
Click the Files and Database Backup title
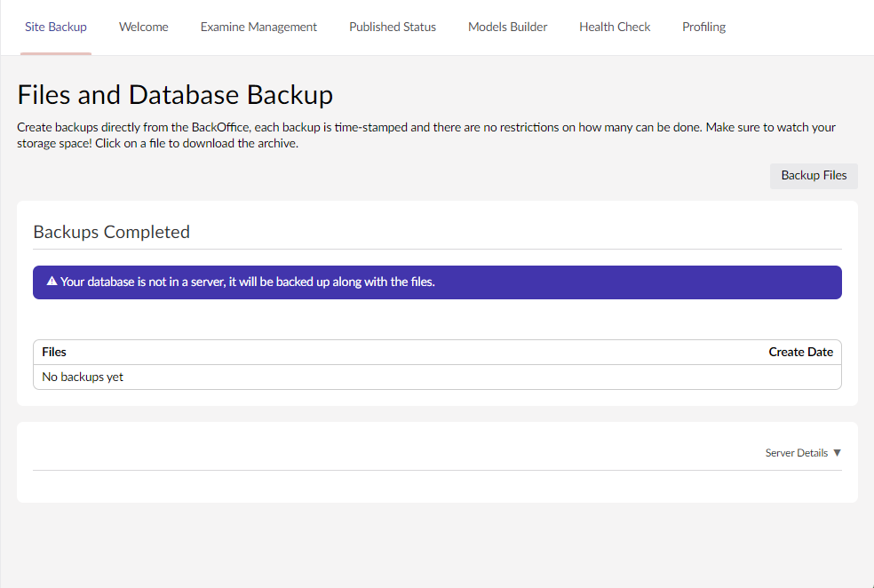point(175,95)
